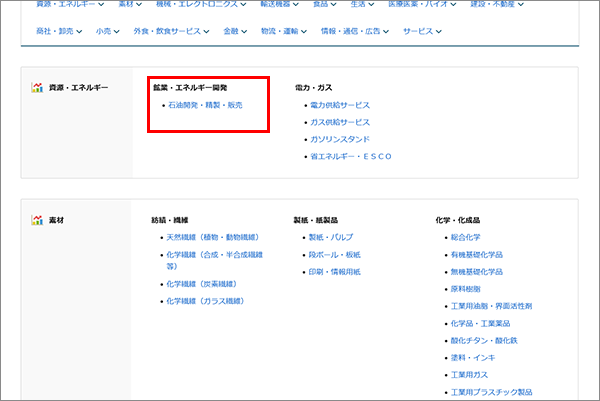
Task: Open the 情報・通信・広告 menu
Action: pos(355,31)
